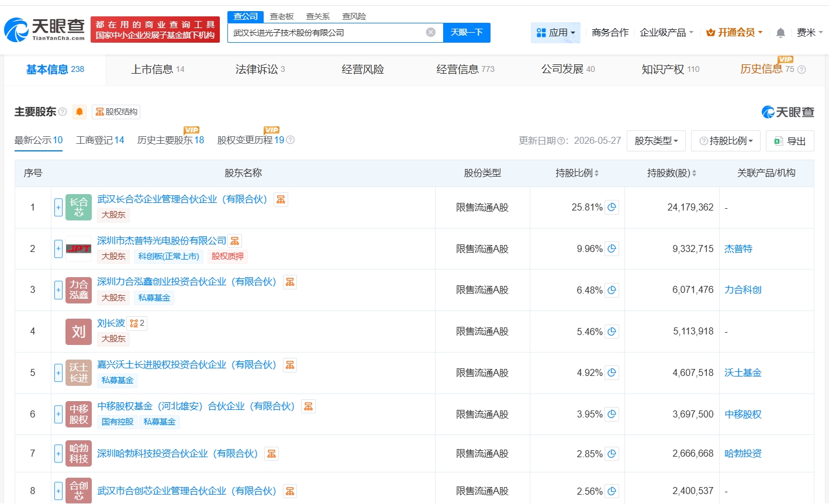
Task: View pie chart for 4.92% holding
Action: pyautogui.click(x=612, y=373)
